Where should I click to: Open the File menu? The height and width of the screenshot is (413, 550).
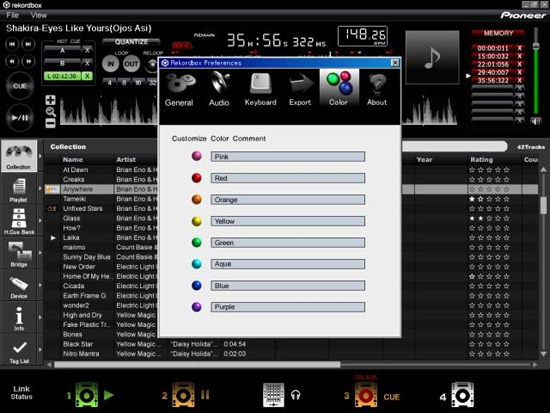[13, 15]
